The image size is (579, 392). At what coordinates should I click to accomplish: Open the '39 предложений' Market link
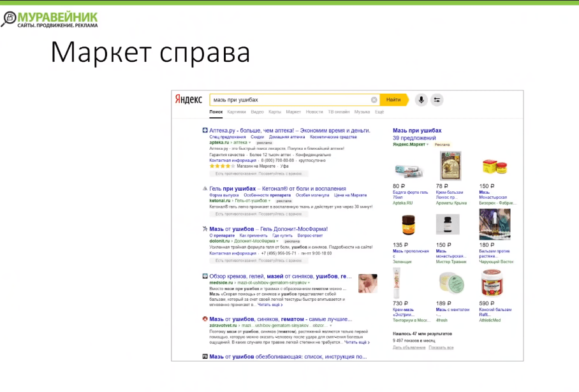[414, 138]
